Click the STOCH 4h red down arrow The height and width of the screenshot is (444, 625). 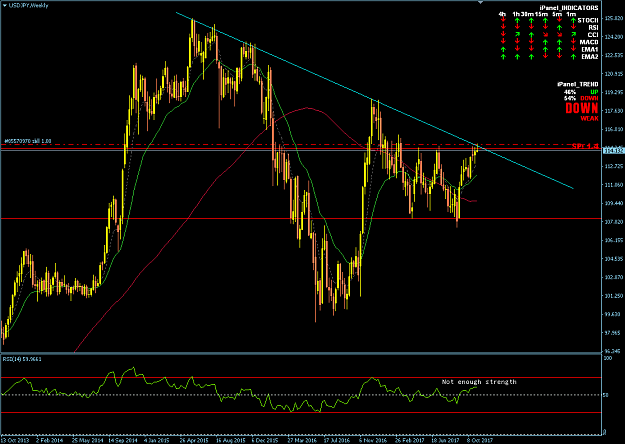(503, 19)
